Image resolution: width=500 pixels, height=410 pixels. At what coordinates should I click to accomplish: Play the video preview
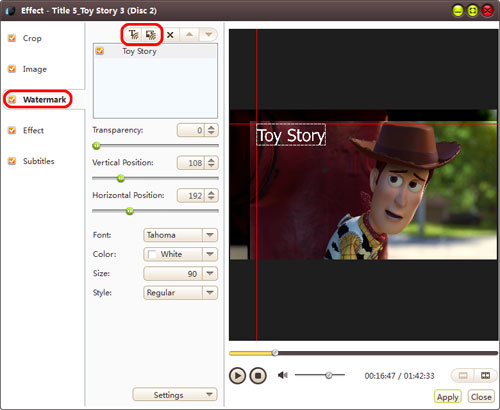[237, 376]
